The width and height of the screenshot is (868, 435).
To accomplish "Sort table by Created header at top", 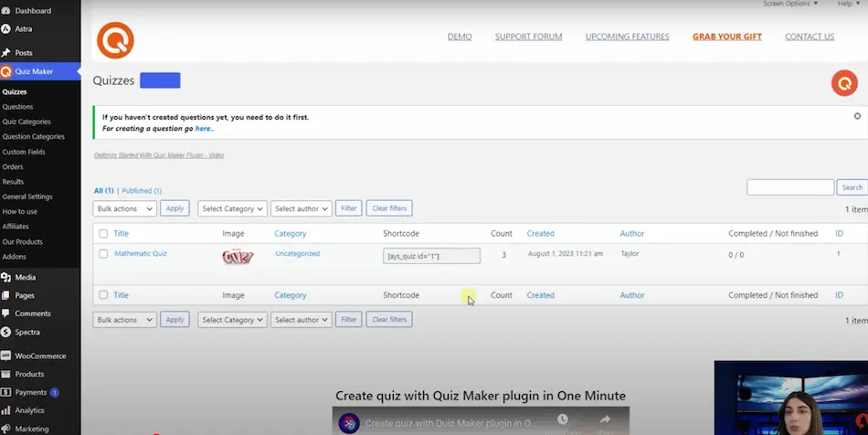I will 540,234.
